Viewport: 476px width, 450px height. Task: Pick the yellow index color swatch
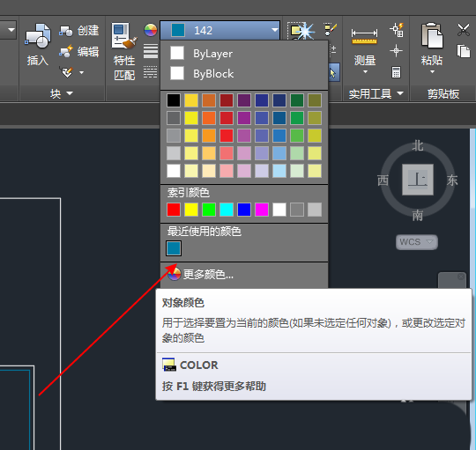(x=191, y=210)
